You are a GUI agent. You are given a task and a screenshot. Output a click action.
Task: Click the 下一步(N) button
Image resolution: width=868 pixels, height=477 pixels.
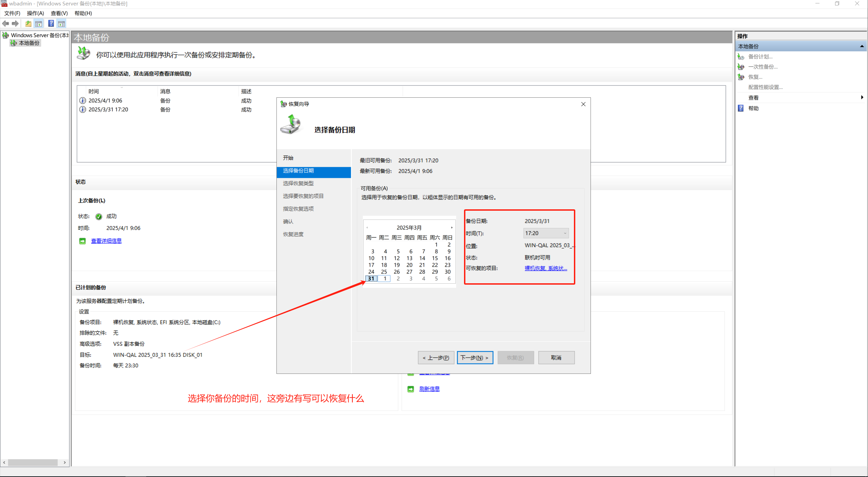[475, 358]
